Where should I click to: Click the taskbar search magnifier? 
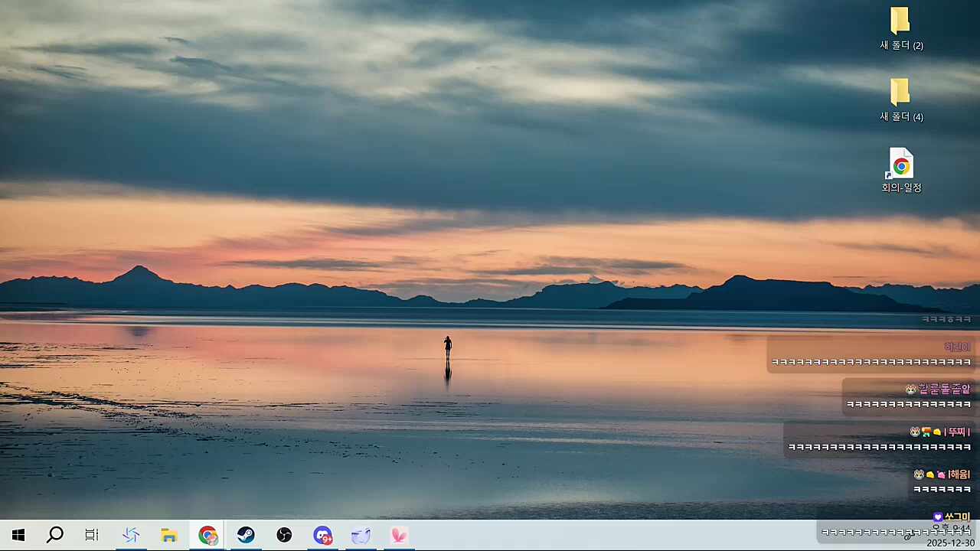(55, 535)
